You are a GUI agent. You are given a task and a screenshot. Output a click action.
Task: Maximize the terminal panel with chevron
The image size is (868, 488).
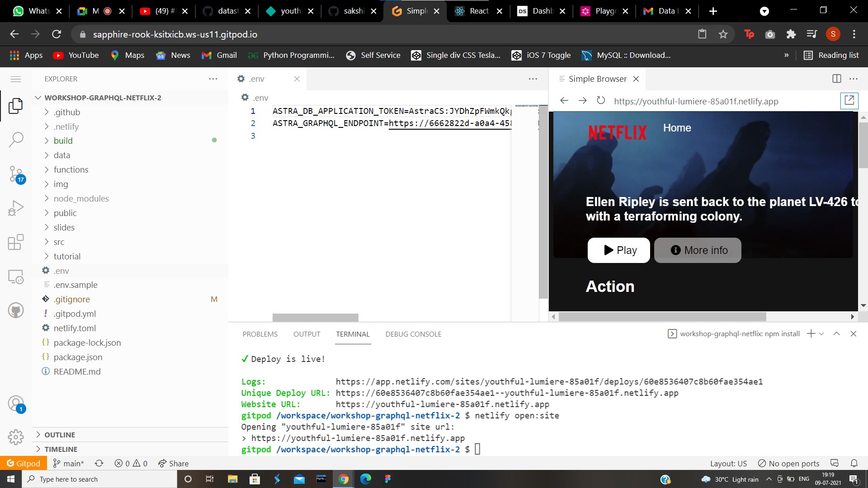[837, 334]
